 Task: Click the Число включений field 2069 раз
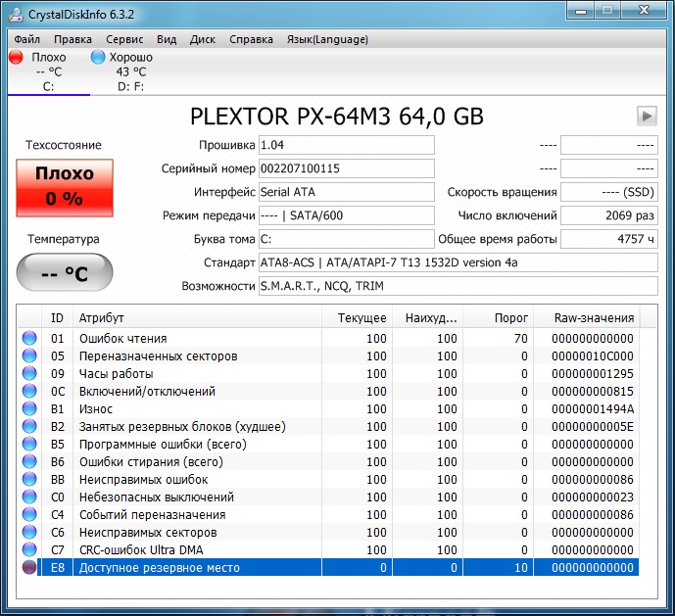[x=609, y=215]
